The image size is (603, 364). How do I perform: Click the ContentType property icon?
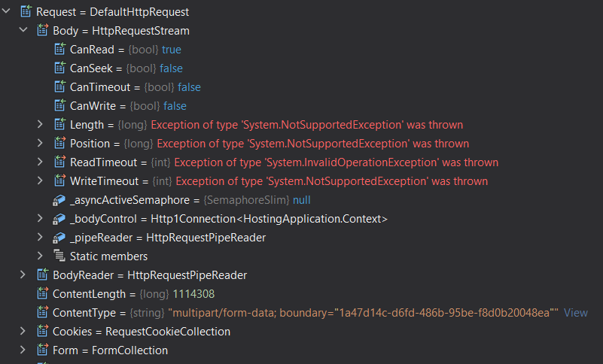pos(42,312)
